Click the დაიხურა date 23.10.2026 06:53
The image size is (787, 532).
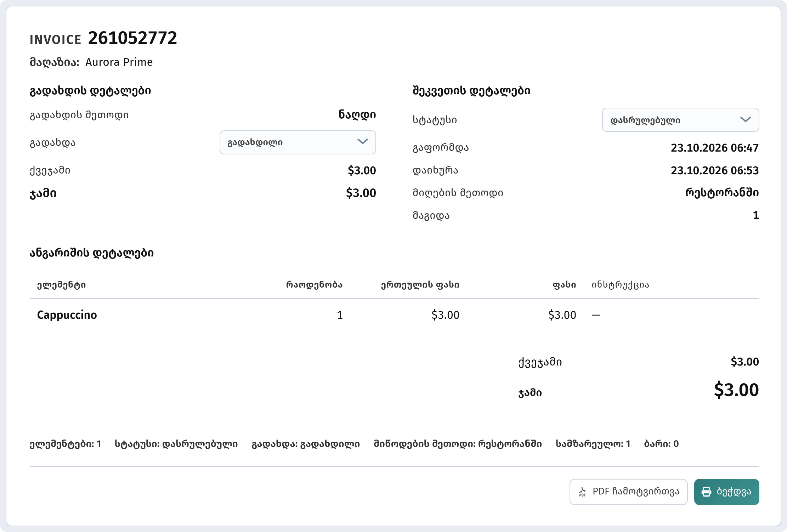click(x=715, y=170)
